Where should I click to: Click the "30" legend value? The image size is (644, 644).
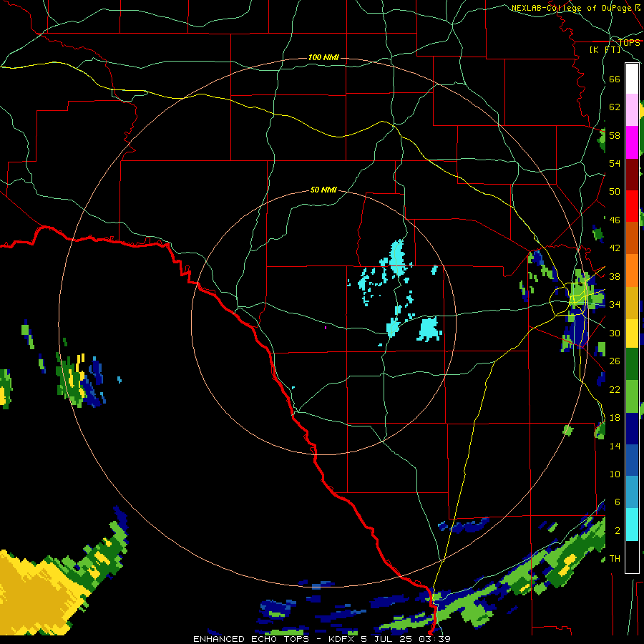tap(615, 333)
